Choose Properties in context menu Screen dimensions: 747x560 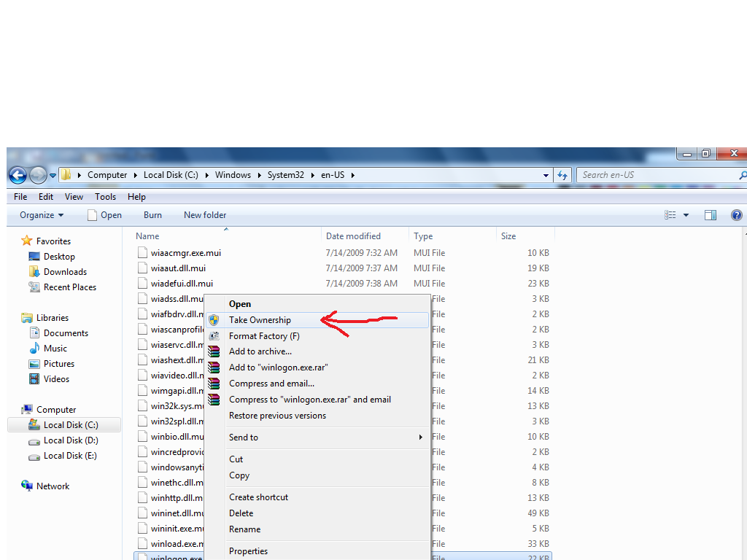tap(317, 551)
